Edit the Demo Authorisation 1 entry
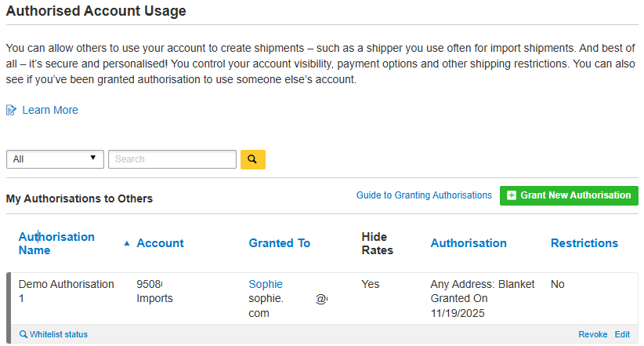 [x=622, y=335]
